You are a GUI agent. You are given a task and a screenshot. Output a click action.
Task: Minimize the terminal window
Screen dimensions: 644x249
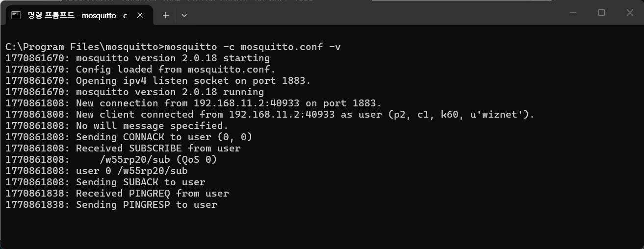coord(573,13)
